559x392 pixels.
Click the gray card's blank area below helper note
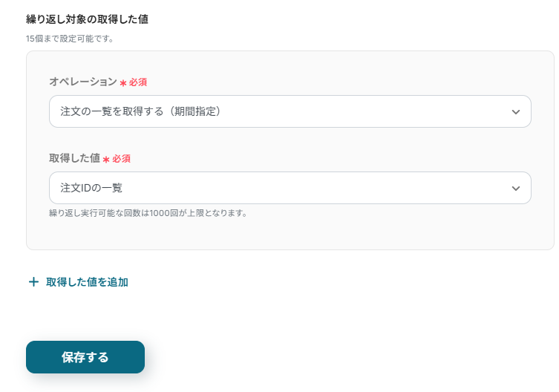click(x=290, y=233)
